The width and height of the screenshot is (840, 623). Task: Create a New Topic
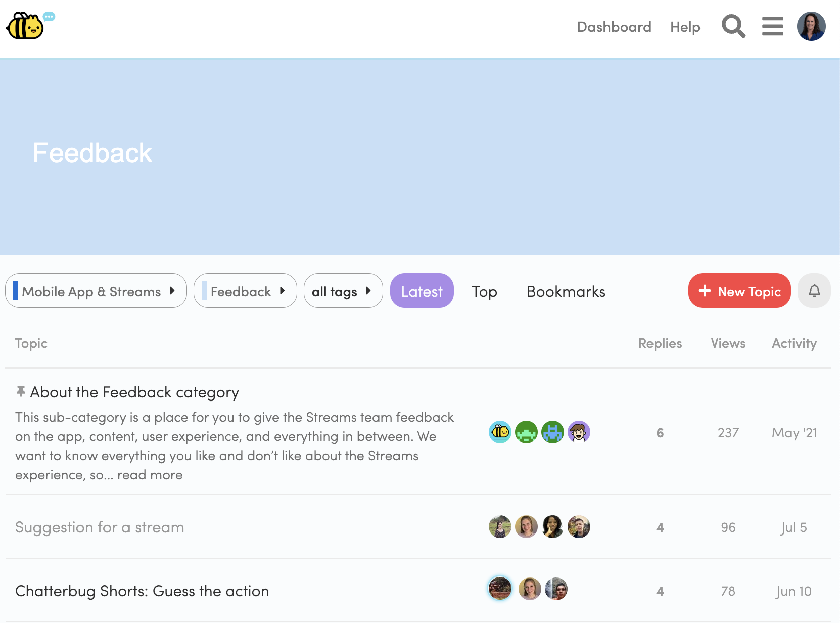tap(739, 291)
